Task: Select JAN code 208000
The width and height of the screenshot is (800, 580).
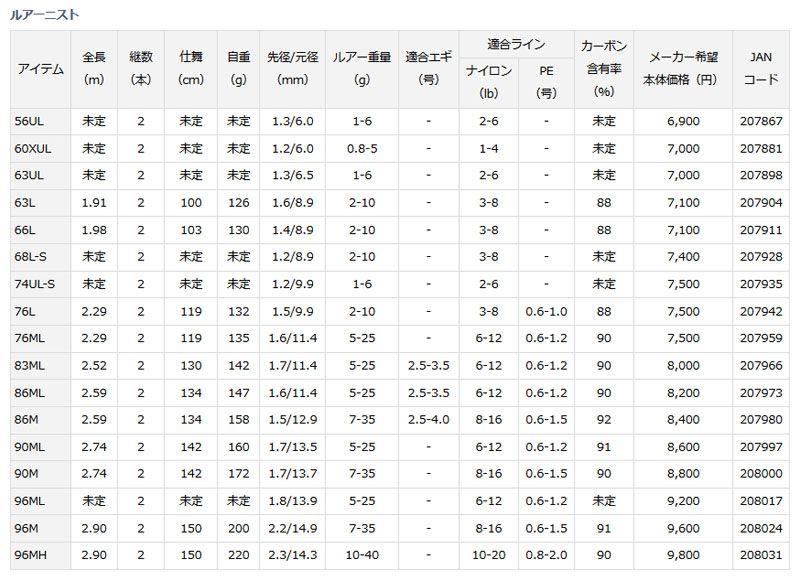Action: (x=761, y=474)
